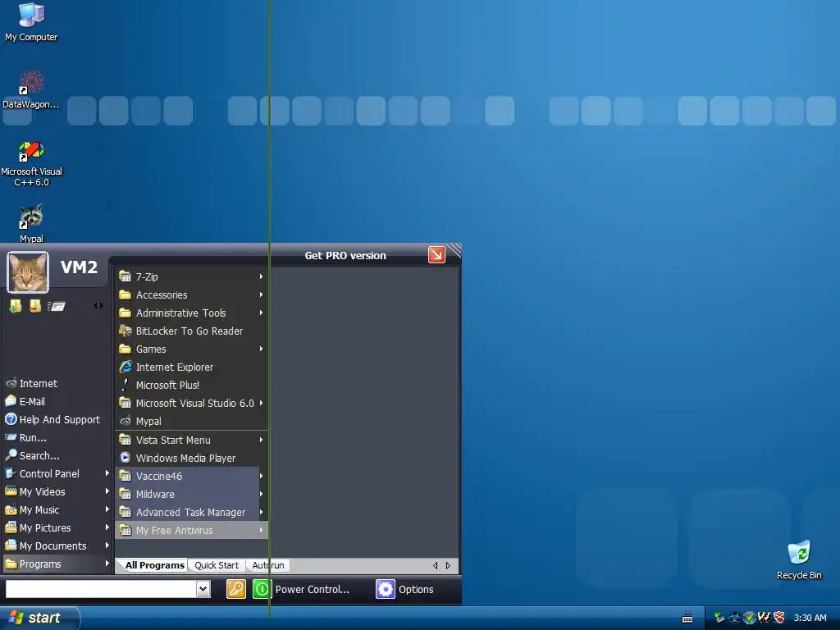The width and height of the screenshot is (840, 630).
Task: Click the Options gear icon
Action: tap(386, 589)
